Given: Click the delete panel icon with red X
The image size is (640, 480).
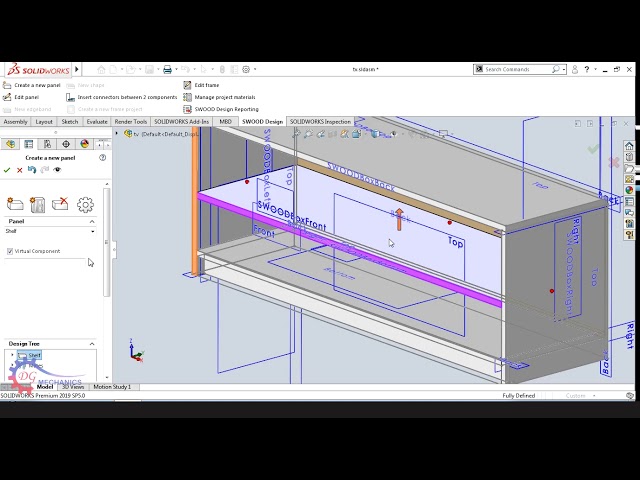Looking at the screenshot, I should pos(60,203).
